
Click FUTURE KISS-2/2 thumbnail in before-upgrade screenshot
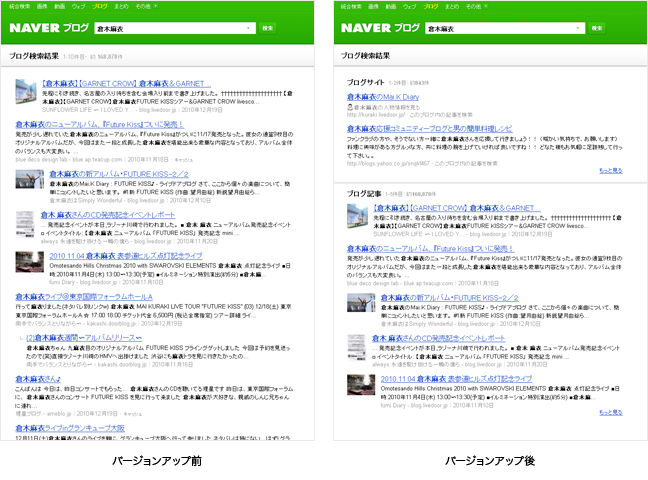(x=29, y=179)
